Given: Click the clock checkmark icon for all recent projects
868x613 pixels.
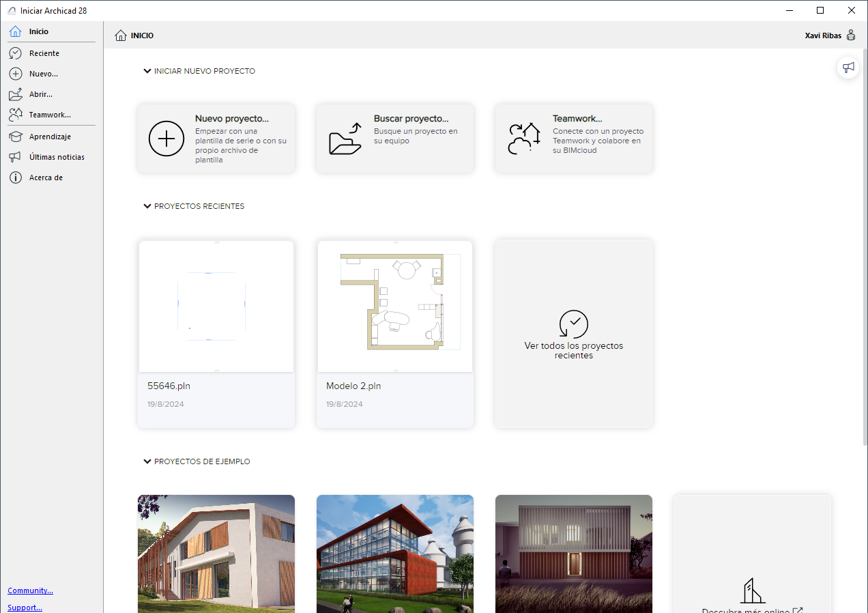Looking at the screenshot, I should coord(573,324).
